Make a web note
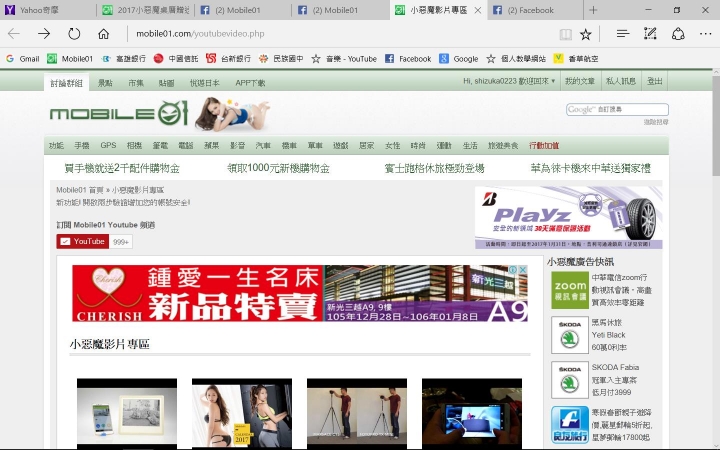Image resolution: width=720 pixels, height=450 pixels. (x=650, y=34)
